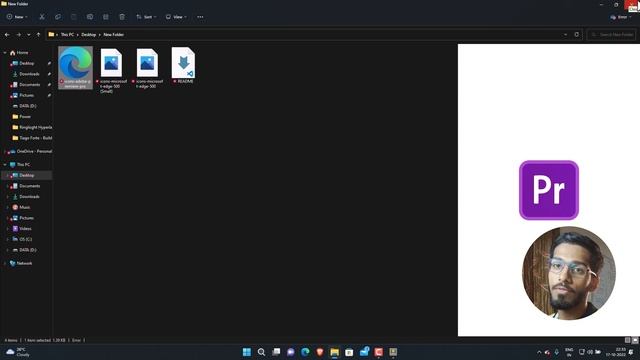
Task: Open address bar history dropdown arrow
Action: click(565, 35)
